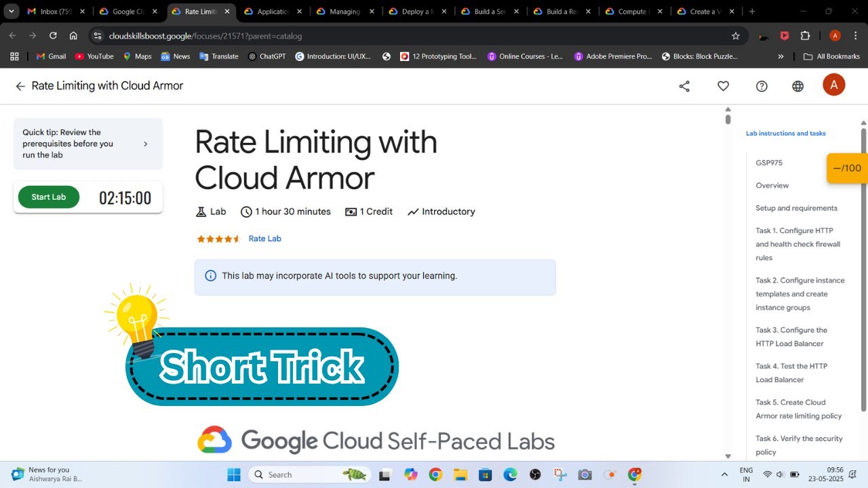Open the Translate bookmark
This screenshot has height=488, width=868.
[x=218, y=56]
